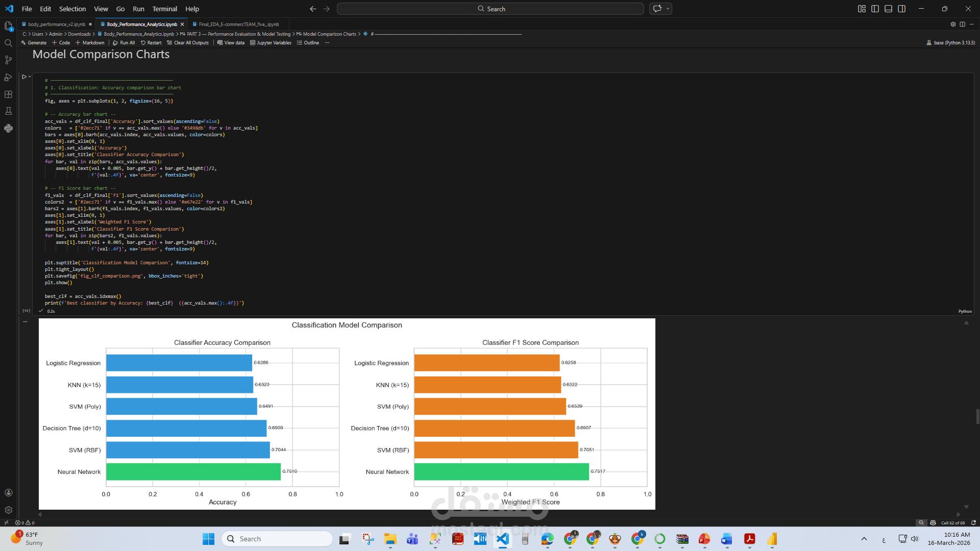Expand the run cell options dropdown arrow
This screenshot has height=551, width=980.
pyautogui.click(x=30, y=77)
